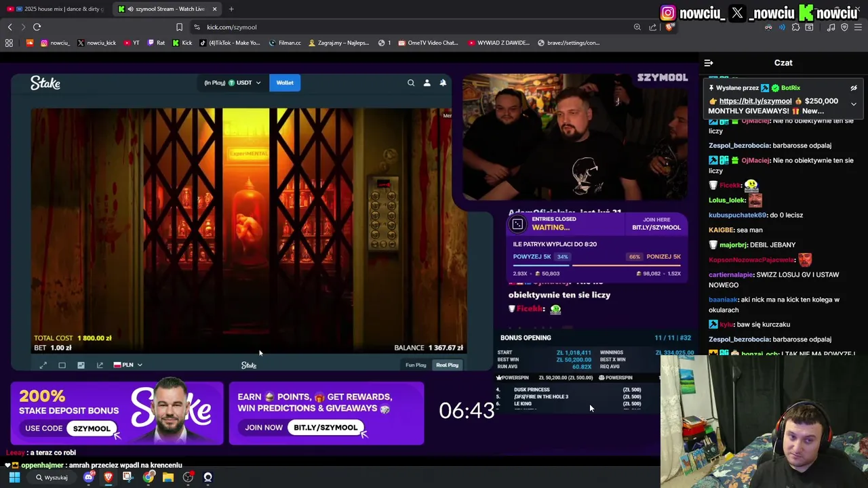868x488 pixels.
Task: Open browser zoom control icon
Action: pos(637,27)
